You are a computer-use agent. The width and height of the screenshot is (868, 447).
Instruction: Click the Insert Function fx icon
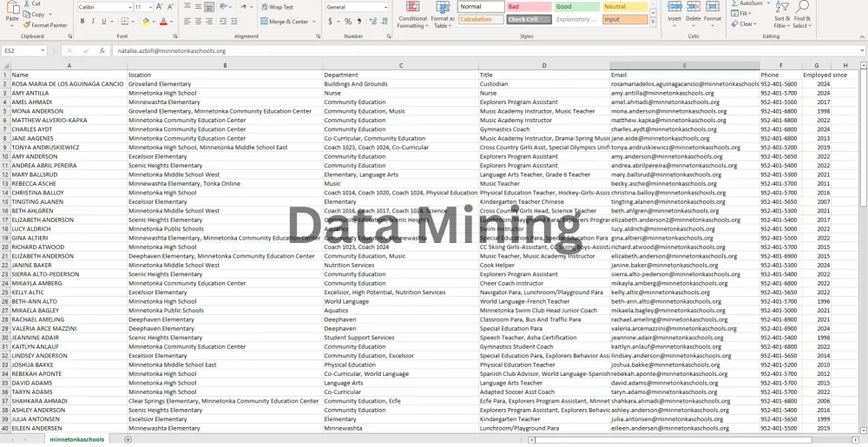click(x=102, y=51)
